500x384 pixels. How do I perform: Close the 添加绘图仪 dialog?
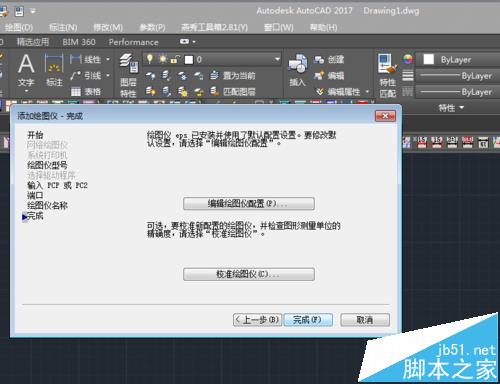[x=385, y=116]
